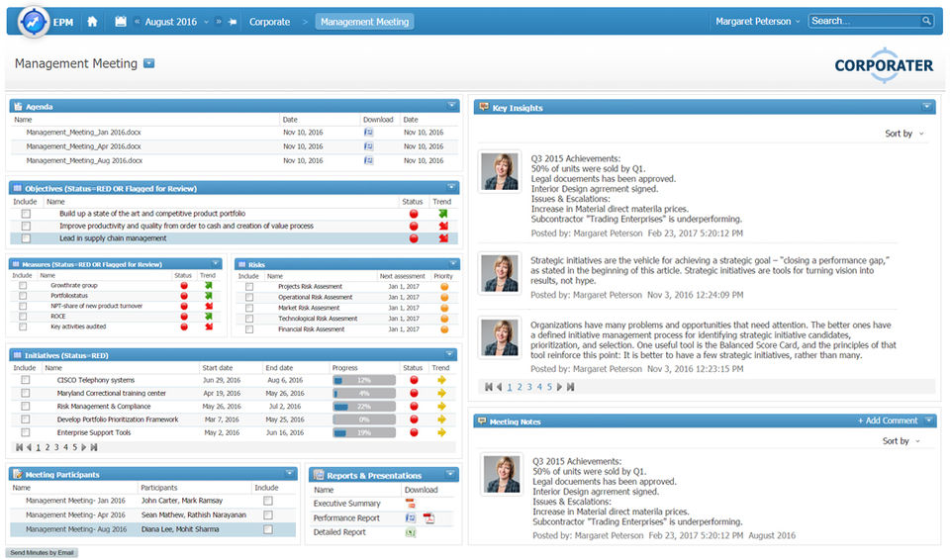Screen dimensions: 950x560
Task: Jump to first page of Key Insights
Action: (488, 387)
